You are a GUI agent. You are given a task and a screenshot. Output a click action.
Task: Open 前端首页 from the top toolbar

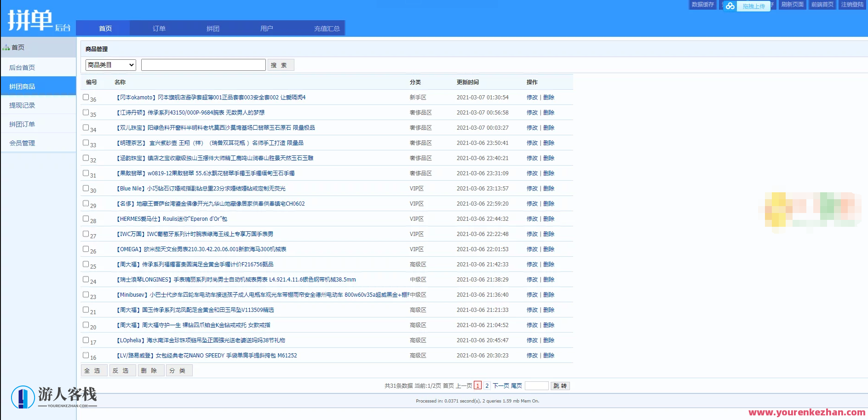point(822,5)
